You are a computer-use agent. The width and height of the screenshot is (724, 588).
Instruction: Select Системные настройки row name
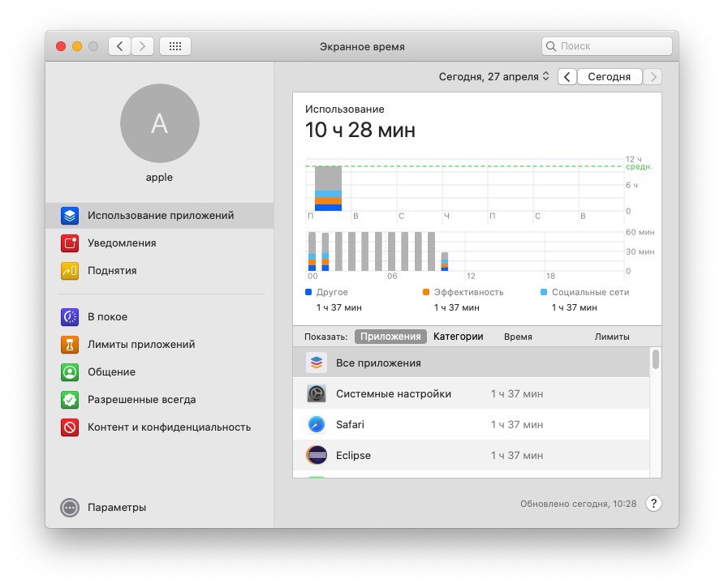(x=394, y=393)
